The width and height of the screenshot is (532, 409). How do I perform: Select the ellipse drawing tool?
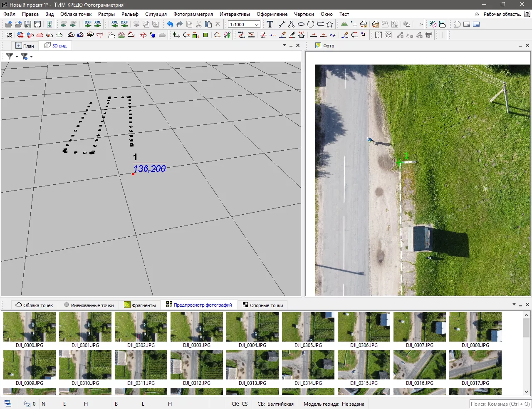coord(301,25)
